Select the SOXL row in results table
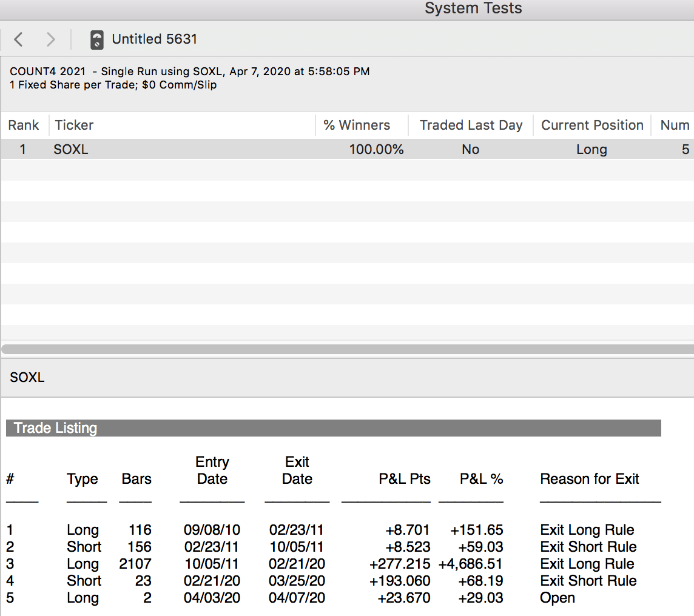 (71, 150)
